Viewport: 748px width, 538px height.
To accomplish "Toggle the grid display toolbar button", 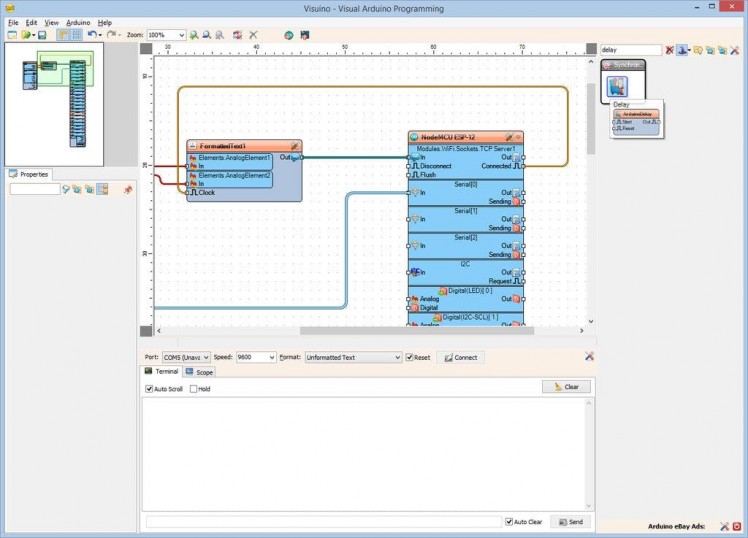I will click(76, 35).
